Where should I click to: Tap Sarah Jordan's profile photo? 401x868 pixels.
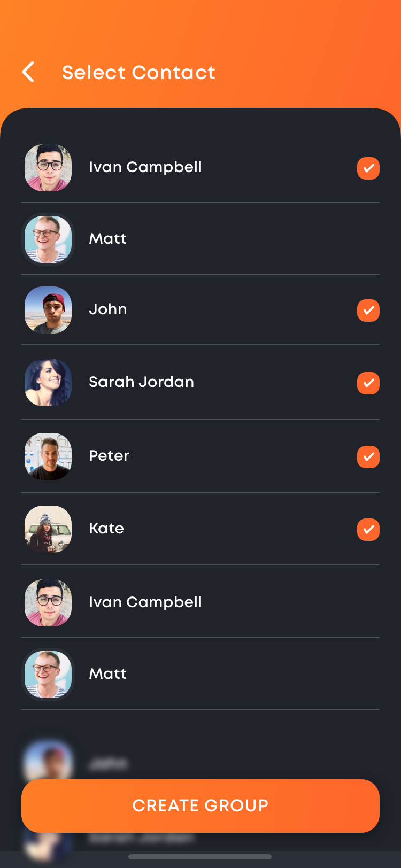48,383
